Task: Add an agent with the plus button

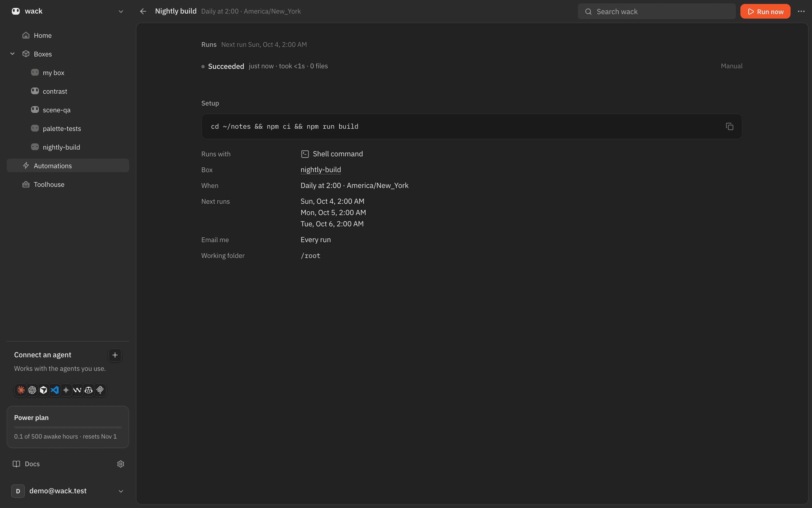Action: pos(115,355)
